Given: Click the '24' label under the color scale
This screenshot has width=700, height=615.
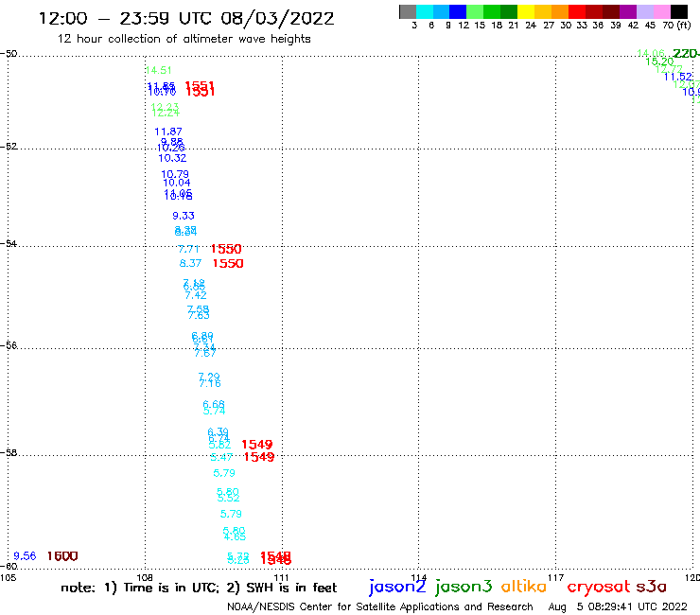Looking at the screenshot, I should 531,26.
